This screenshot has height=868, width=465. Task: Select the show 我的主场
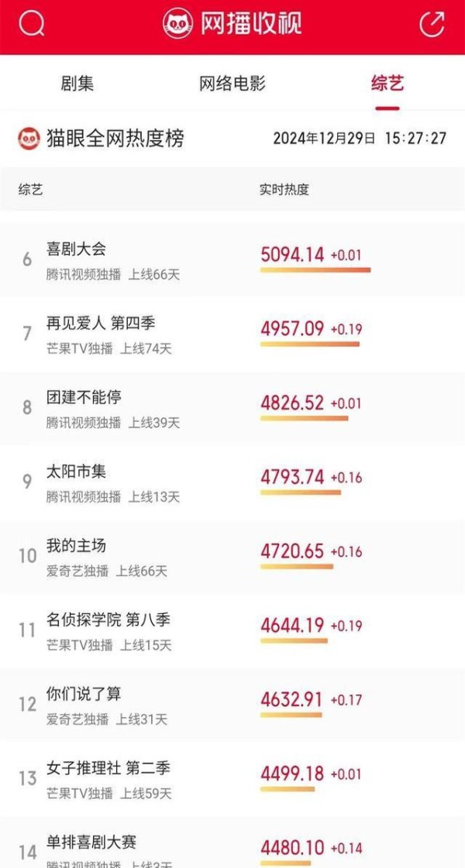(x=76, y=546)
